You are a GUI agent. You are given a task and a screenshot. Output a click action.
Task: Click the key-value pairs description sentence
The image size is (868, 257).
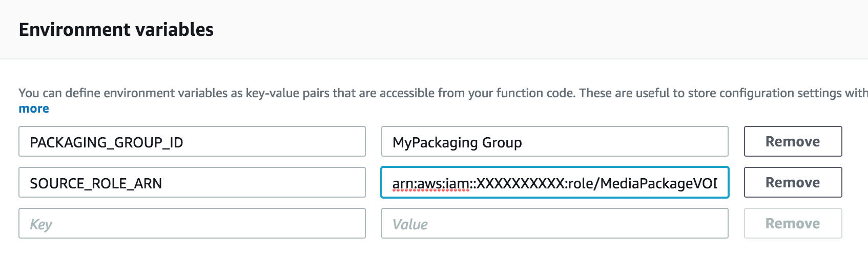pyautogui.click(x=443, y=93)
